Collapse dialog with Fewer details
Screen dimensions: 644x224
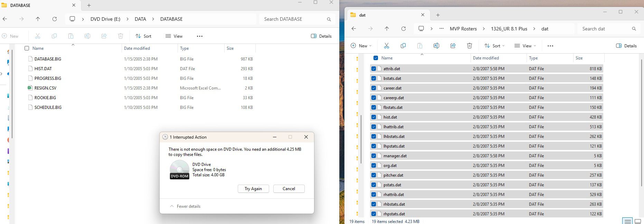[x=185, y=206]
